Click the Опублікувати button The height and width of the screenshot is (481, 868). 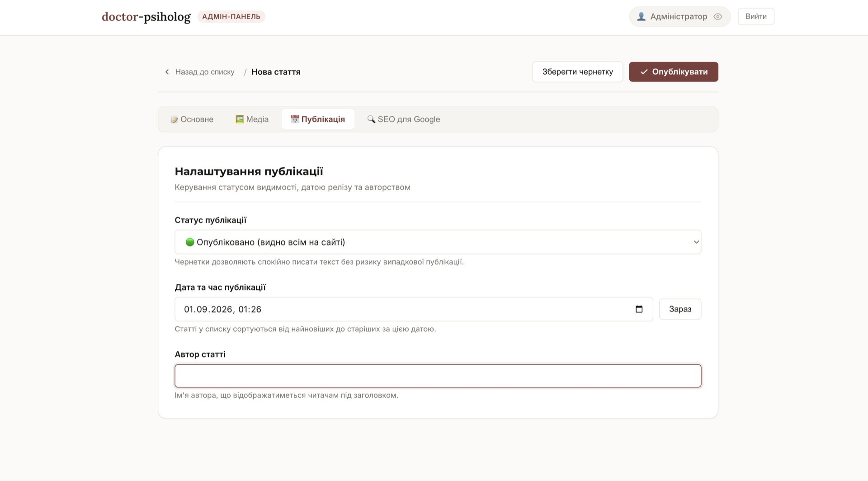click(x=673, y=72)
